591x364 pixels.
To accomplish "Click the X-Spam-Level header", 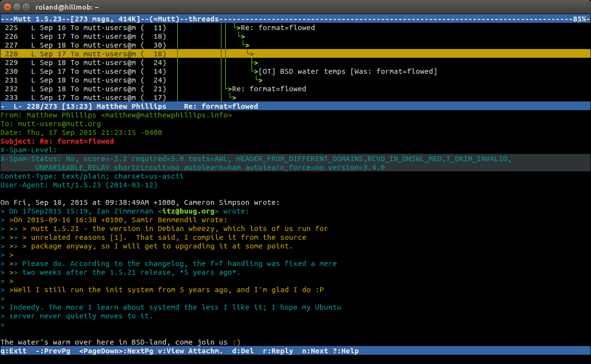I will (29, 150).
